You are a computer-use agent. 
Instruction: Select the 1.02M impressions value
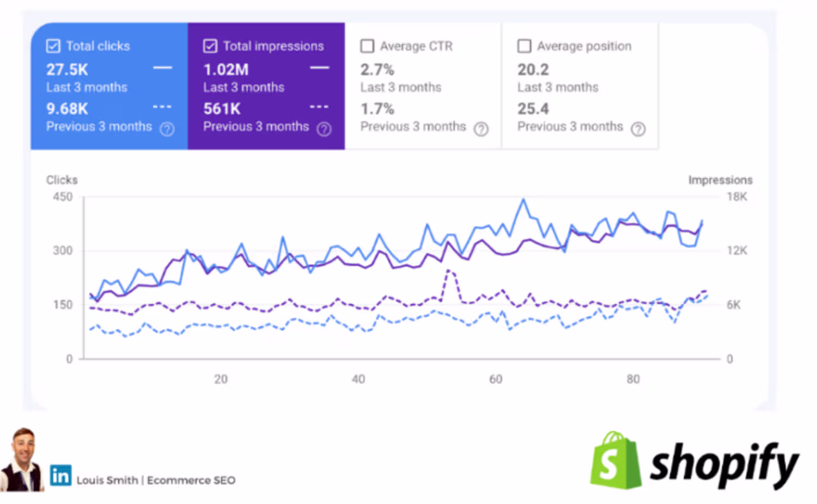click(226, 70)
